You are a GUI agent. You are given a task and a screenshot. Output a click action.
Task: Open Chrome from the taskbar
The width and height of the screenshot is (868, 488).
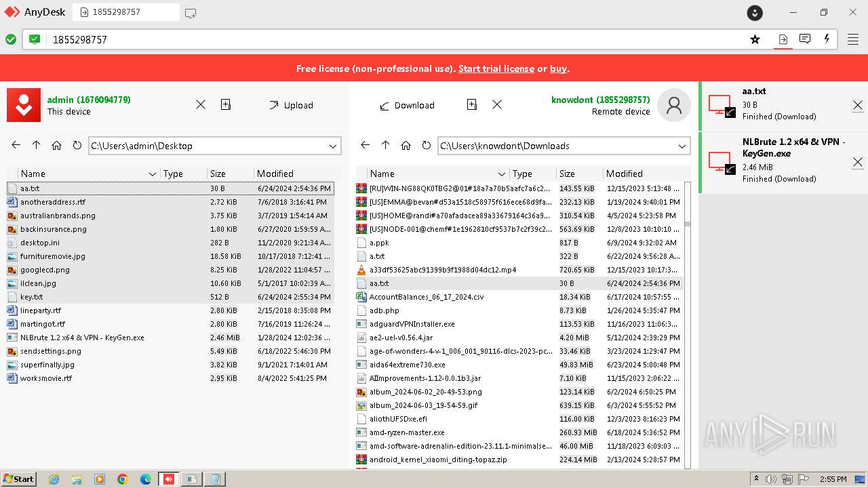point(123,479)
